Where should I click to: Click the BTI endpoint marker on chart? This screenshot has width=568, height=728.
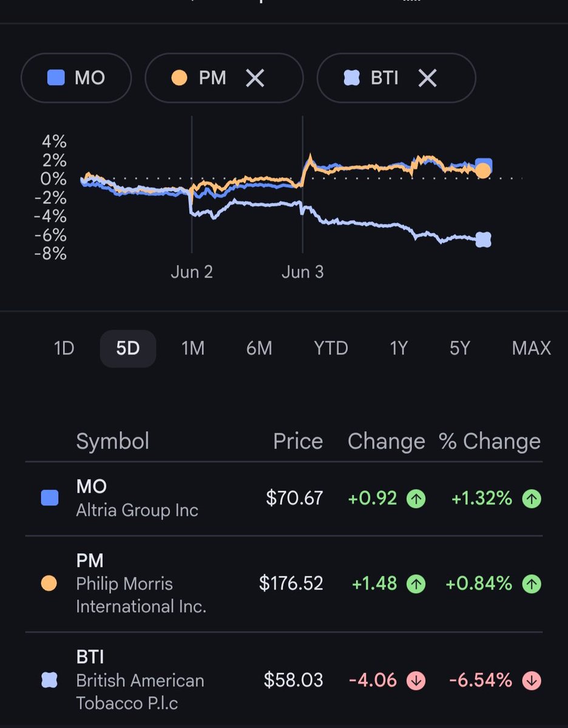click(483, 240)
